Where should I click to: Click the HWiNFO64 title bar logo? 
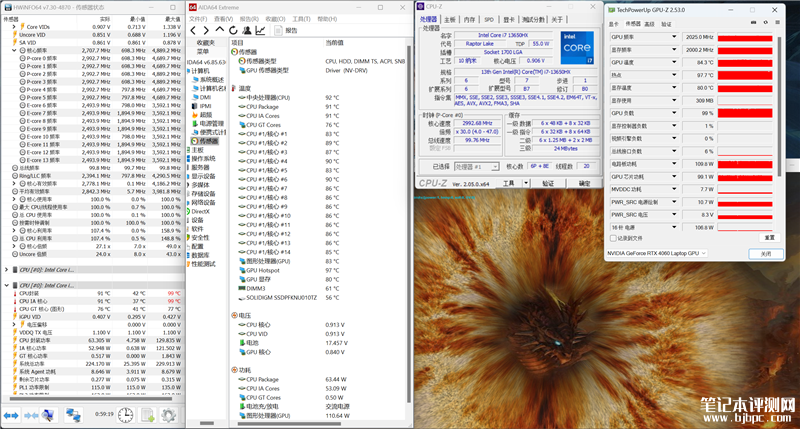coord(8,8)
